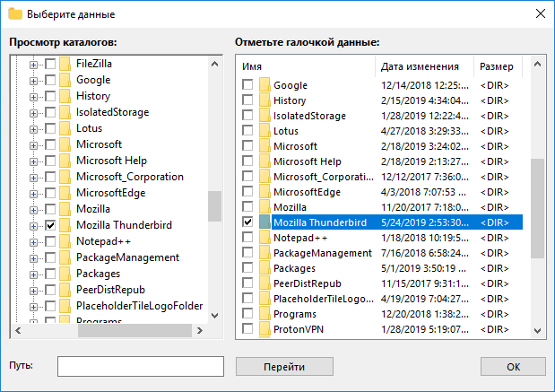Click the Programs folder icon in file list
The height and width of the screenshot is (392, 555).
(264, 314)
